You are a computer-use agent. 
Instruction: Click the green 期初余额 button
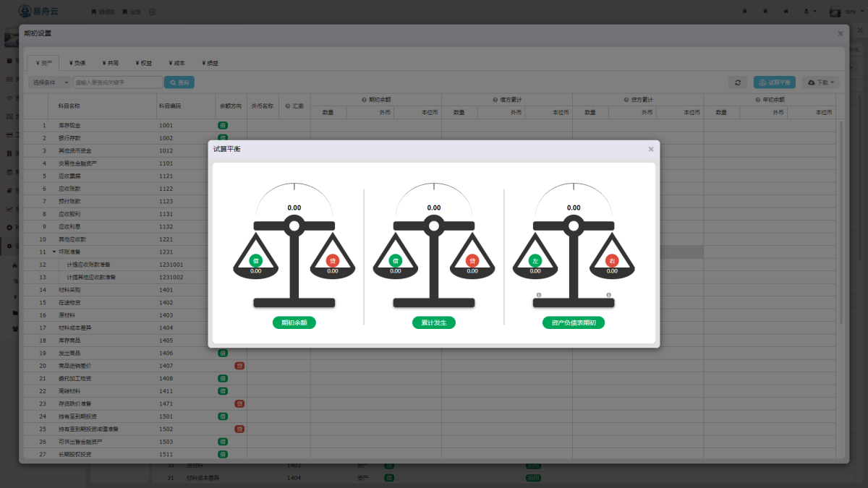[294, 322]
